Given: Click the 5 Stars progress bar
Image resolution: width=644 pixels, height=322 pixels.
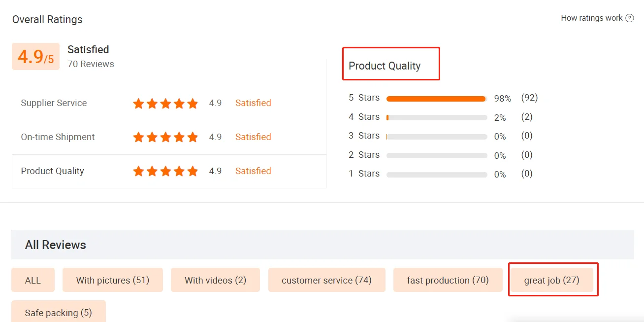Looking at the screenshot, I should [x=436, y=99].
